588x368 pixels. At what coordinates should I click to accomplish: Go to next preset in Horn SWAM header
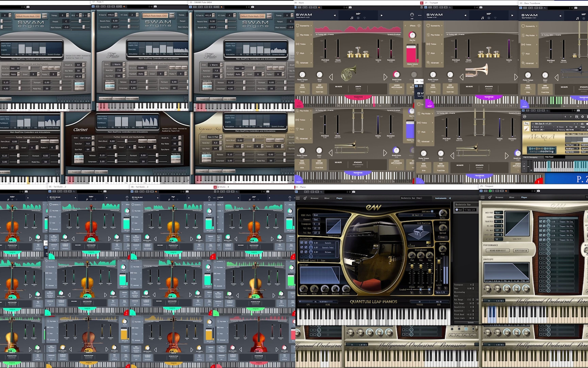[381, 15]
